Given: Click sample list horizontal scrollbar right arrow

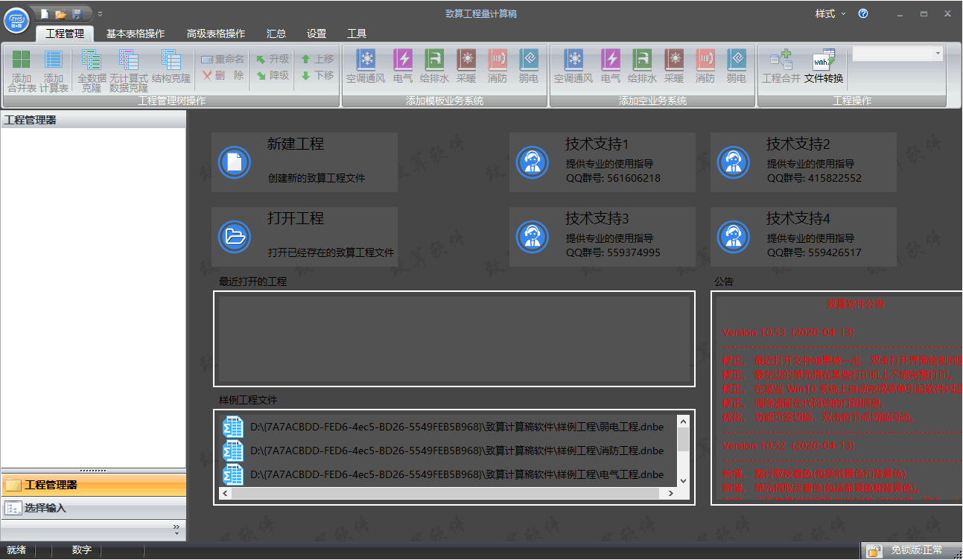Looking at the screenshot, I should pyautogui.click(x=670, y=493).
